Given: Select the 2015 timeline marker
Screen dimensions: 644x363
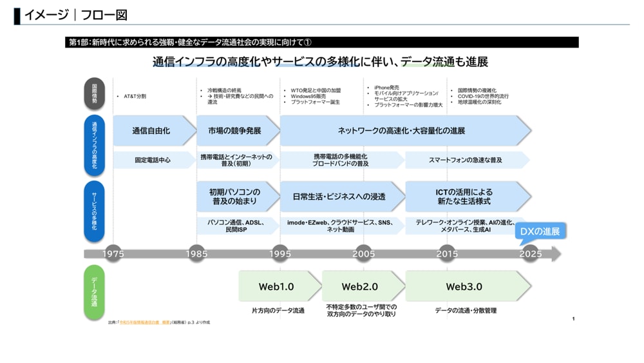Looking at the screenshot, I should (x=447, y=253).
